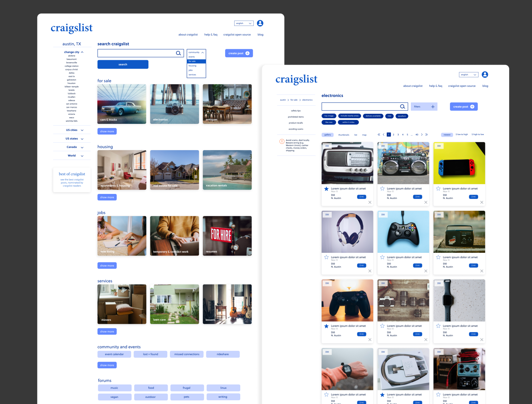
Task: Unfavorite the silver radio listing star
Action: point(326,189)
